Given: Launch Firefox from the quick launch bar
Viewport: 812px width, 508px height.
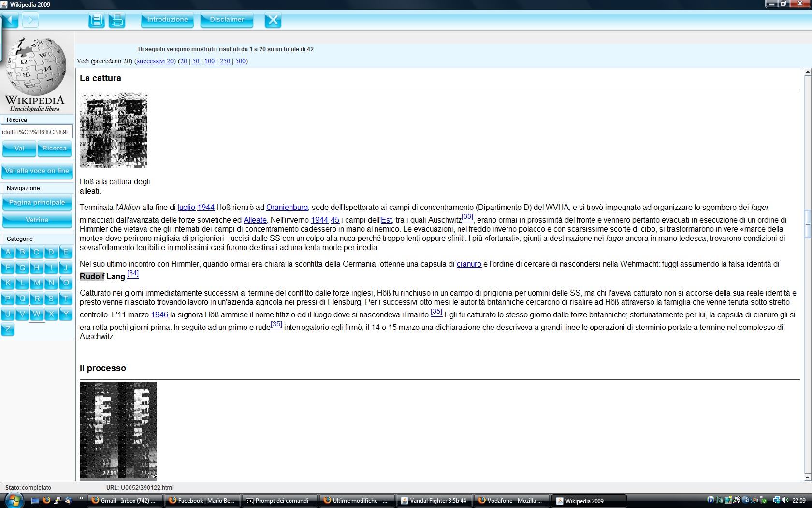Looking at the screenshot, I should click(46, 500).
